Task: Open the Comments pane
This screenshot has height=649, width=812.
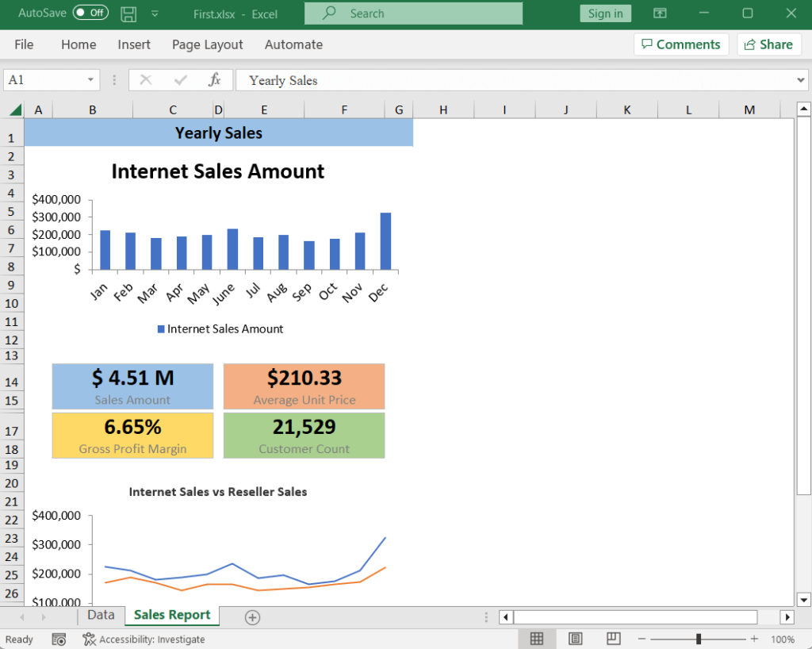Action: click(x=680, y=44)
